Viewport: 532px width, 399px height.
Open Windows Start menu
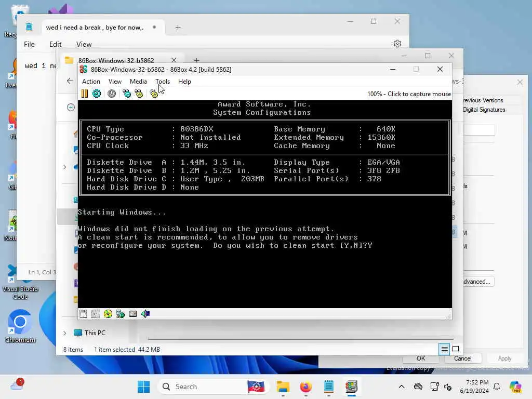coord(143,387)
